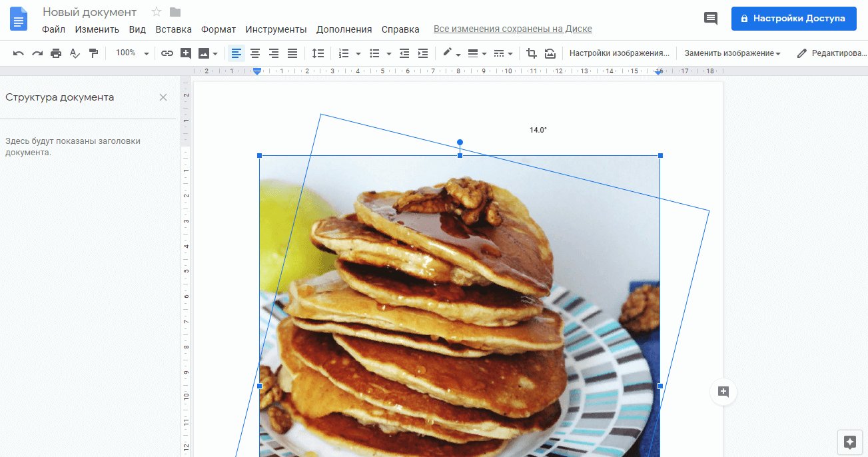
Task: Click the border color pencil icon
Action: click(x=446, y=53)
